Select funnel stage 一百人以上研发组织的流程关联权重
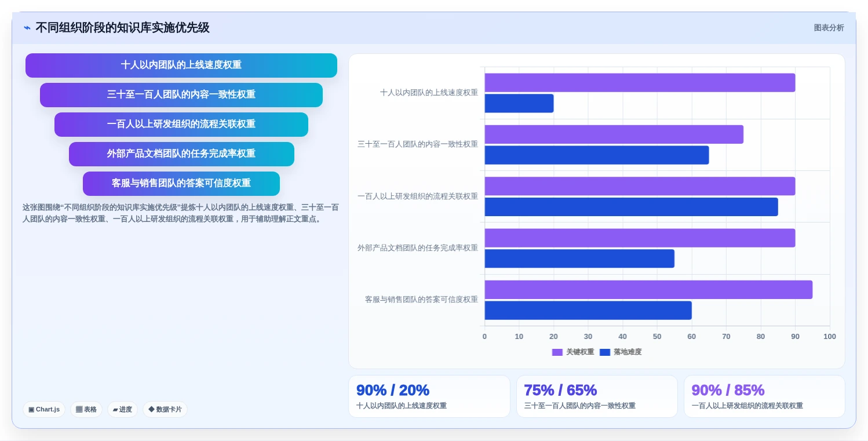This screenshot has width=868, height=441. point(181,125)
